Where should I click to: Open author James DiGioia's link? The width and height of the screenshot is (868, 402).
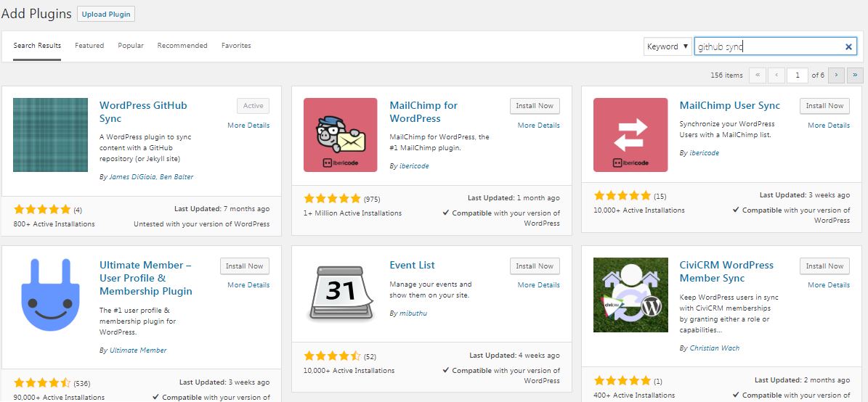(x=132, y=177)
